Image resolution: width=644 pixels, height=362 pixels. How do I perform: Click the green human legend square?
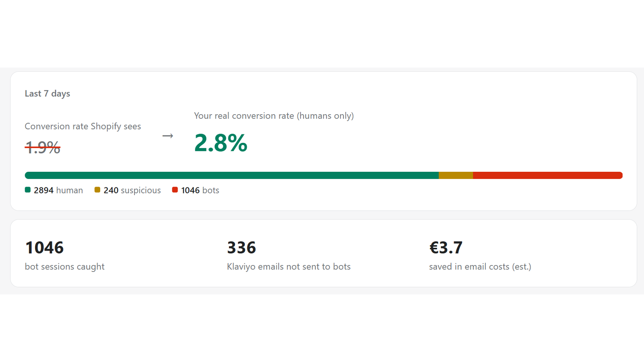click(x=28, y=190)
